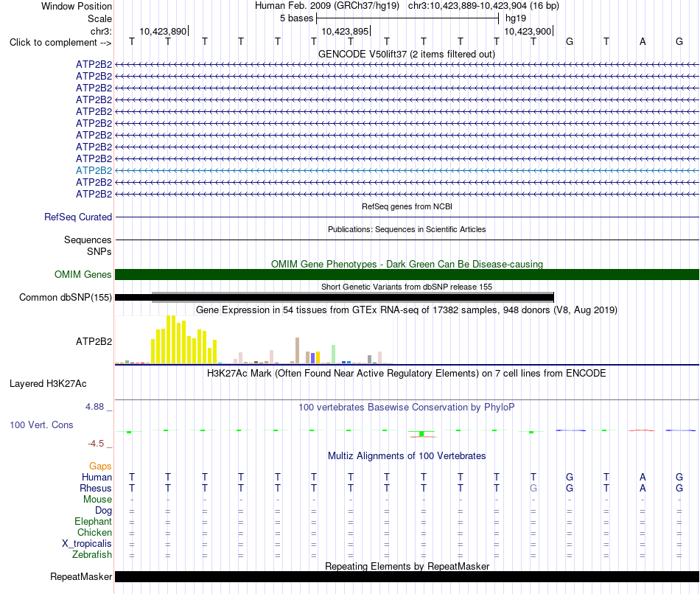Click the Layered H3K27Ac track label
The image size is (700, 594).
(x=48, y=384)
